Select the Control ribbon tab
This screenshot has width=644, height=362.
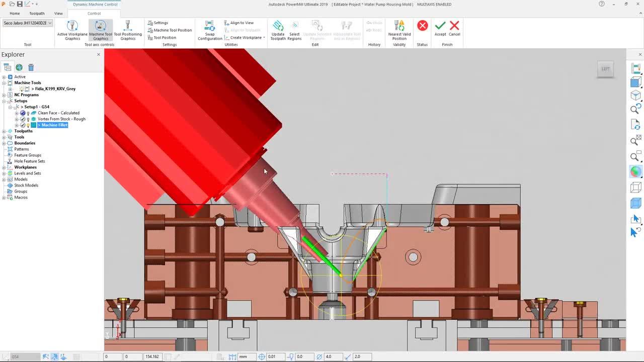94,14
